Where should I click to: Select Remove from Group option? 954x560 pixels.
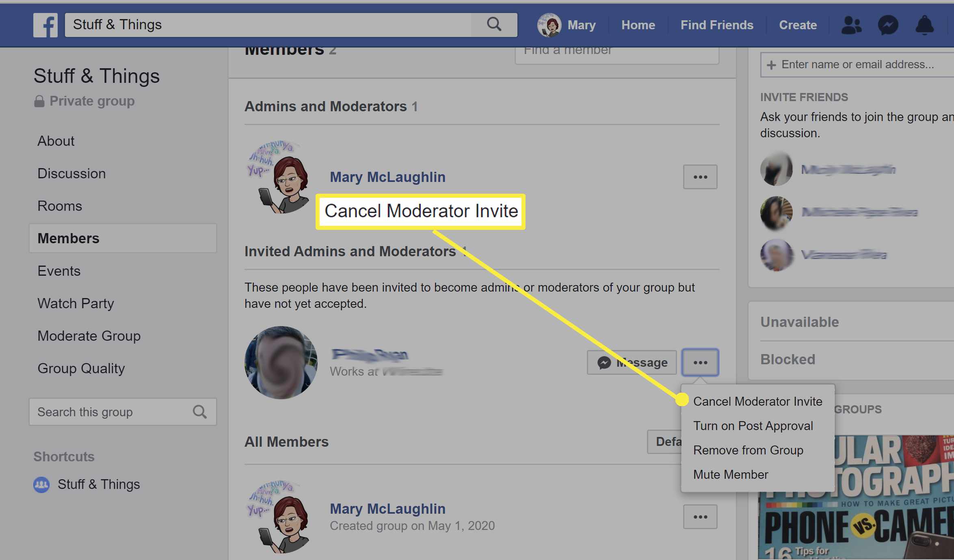tap(748, 450)
